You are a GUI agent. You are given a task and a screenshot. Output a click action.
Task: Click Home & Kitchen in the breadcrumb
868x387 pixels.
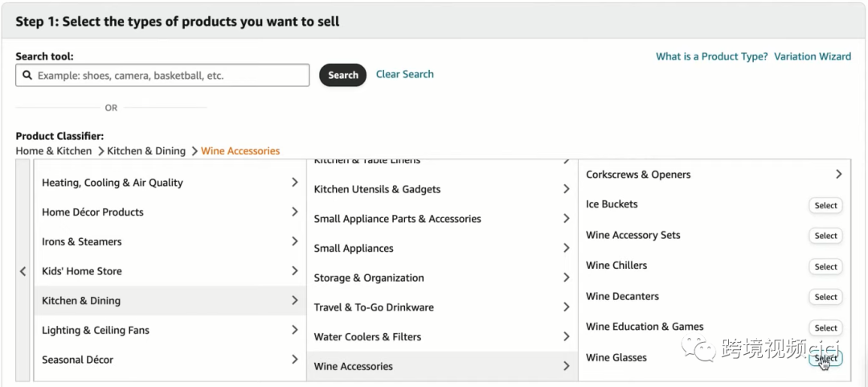tap(53, 150)
